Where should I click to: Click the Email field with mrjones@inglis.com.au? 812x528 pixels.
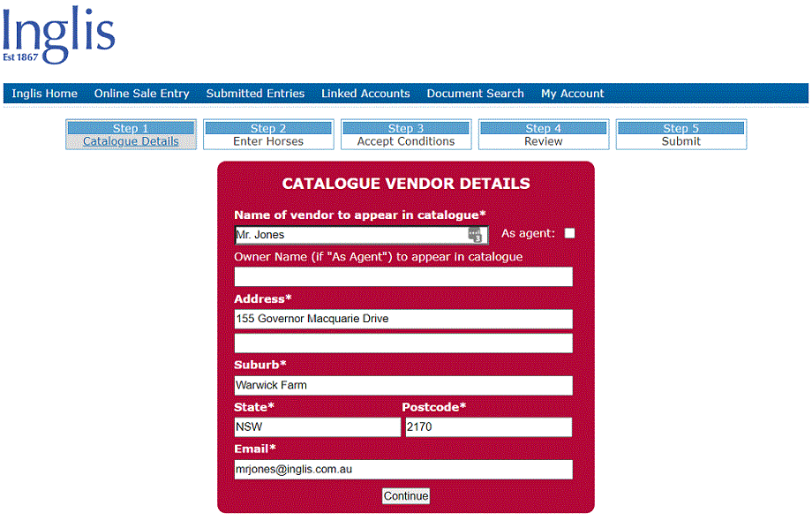pyautogui.click(x=403, y=470)
